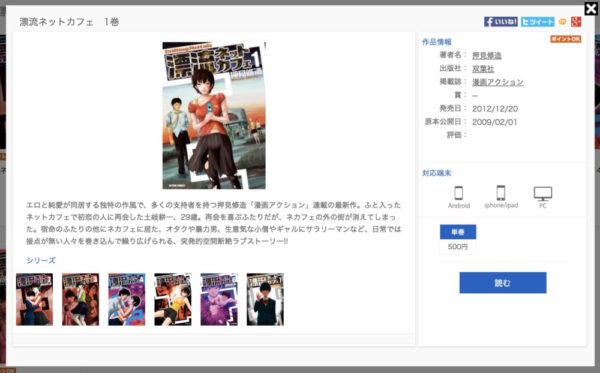Image resolution: width=600 pixels, height=373 pixels.
Task: Click the title 漂流ネットカフェ 1巻
Action: pos(69,22)
